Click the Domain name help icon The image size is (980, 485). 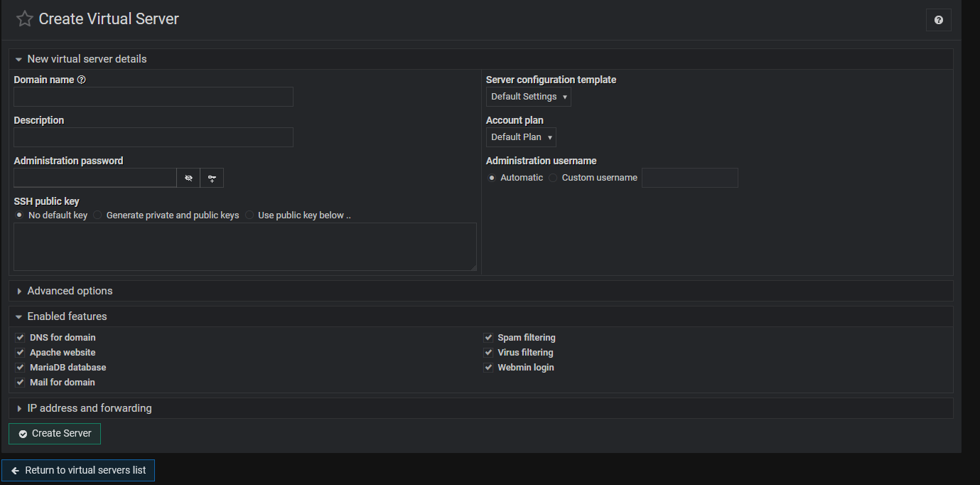[x=81, y=80]
